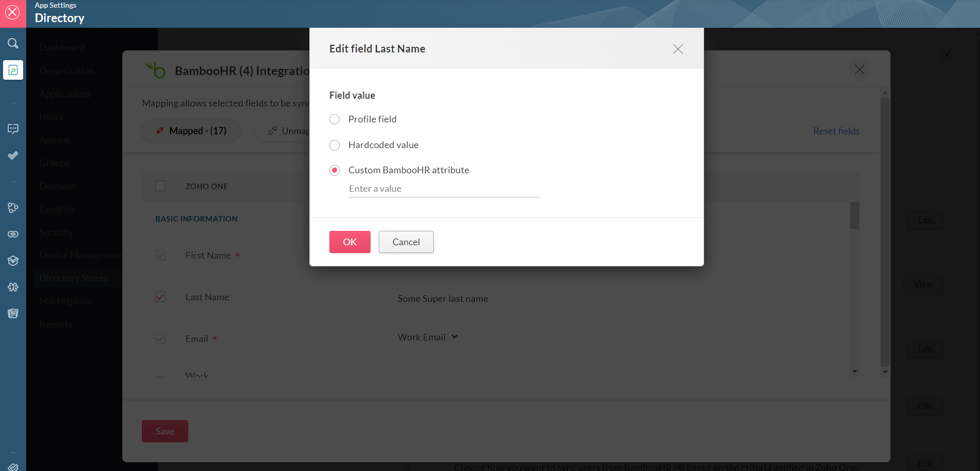Click the mapping table scrollbar thumb

coord(855,215)
